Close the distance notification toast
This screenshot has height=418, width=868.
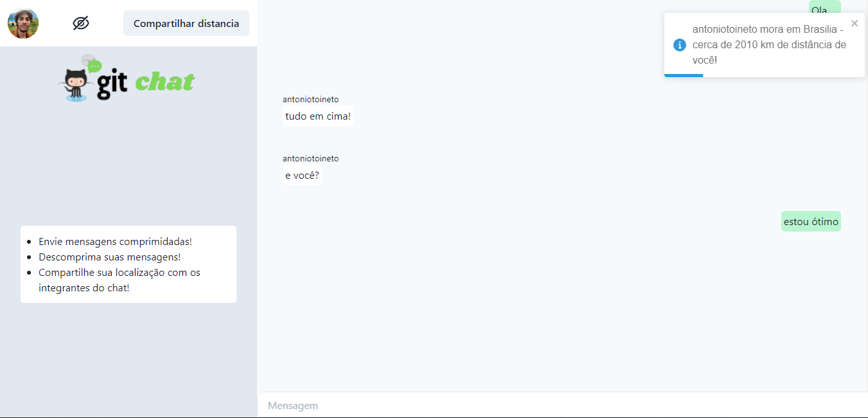855,23
